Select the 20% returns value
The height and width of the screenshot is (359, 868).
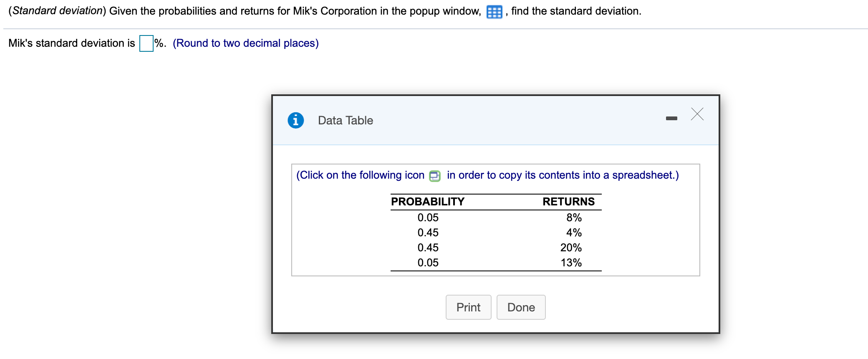(570, 248)
